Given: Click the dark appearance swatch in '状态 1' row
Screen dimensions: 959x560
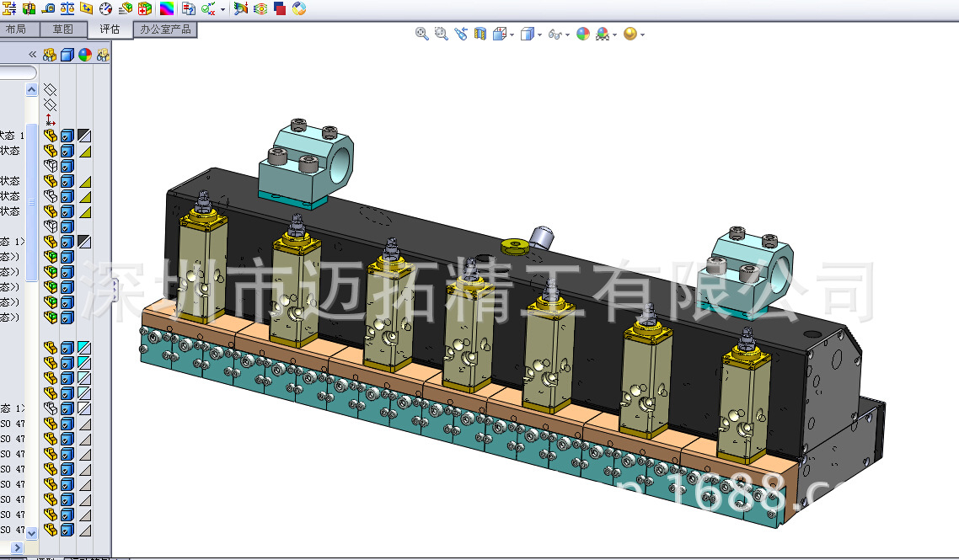Looking at the screenshot, I should [x=84, y=136].
